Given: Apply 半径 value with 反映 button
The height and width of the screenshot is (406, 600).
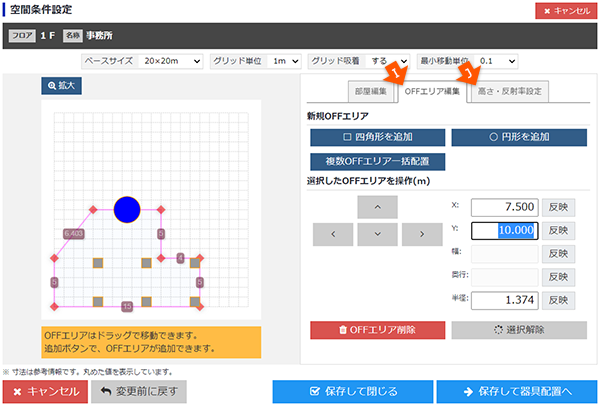Looking at the screenshot, I should (558, 300).
